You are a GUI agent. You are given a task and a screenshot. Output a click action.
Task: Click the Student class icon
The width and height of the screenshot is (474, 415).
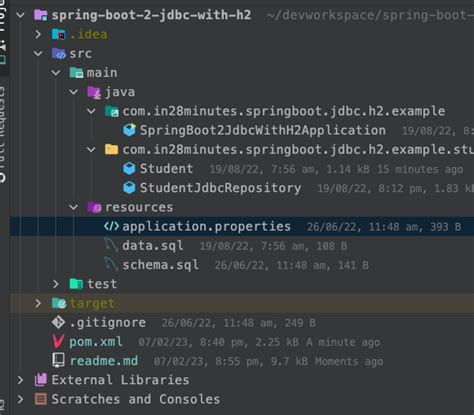[129, 169]
